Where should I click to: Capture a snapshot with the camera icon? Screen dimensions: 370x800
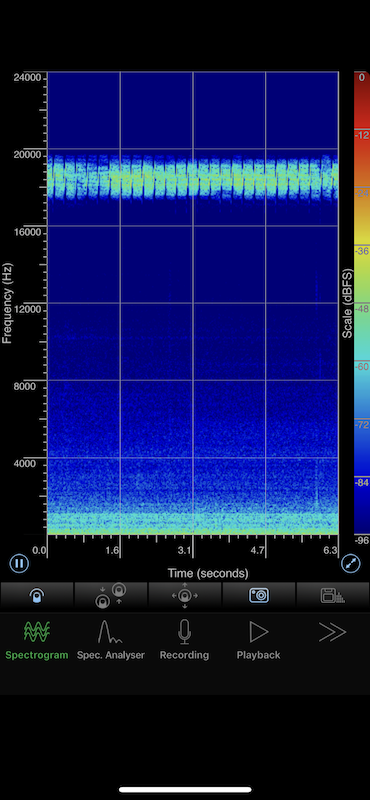click(x=259, y=595)
